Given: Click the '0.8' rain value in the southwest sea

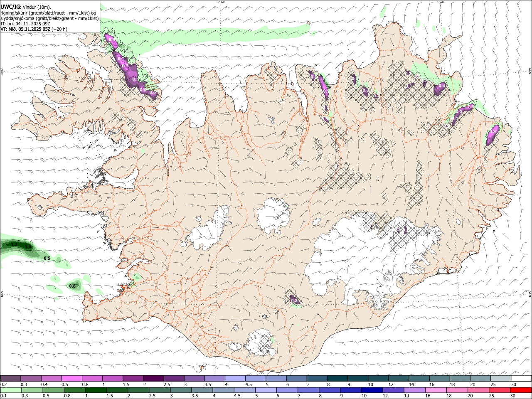Looking at the screenshot, I should [72, 286].
